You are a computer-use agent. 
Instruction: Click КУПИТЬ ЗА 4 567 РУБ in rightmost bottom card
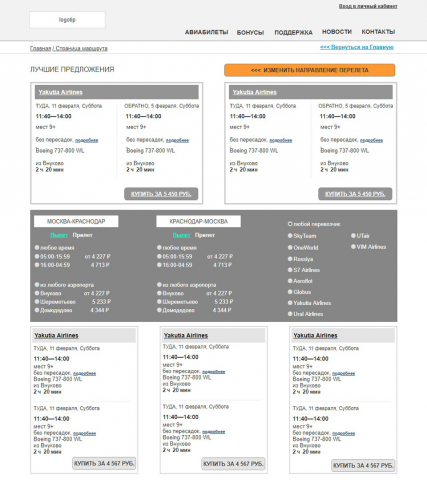point(363,466)
